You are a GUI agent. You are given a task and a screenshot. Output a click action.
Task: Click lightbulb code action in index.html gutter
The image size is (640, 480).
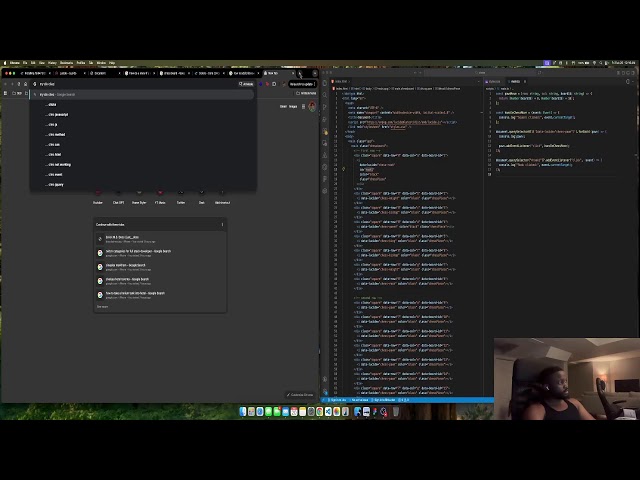[343, 169]
